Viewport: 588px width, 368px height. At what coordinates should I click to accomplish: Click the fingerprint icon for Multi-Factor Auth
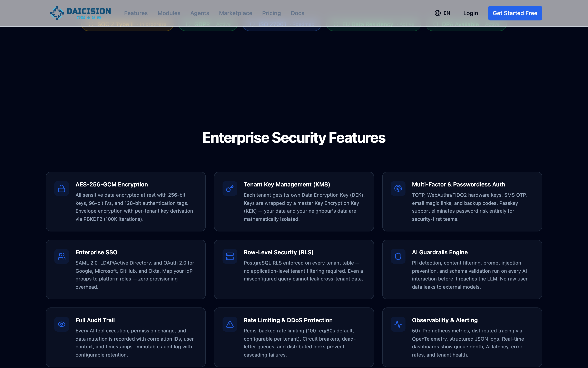[x=398, y=189]
